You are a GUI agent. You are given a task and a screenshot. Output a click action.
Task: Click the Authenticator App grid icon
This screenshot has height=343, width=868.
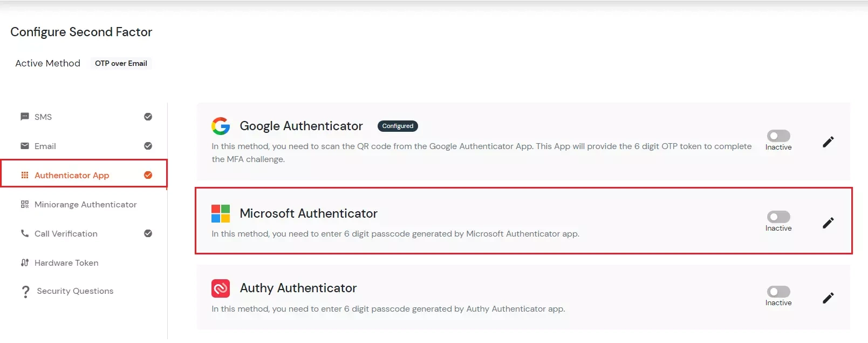click(24, 175)
